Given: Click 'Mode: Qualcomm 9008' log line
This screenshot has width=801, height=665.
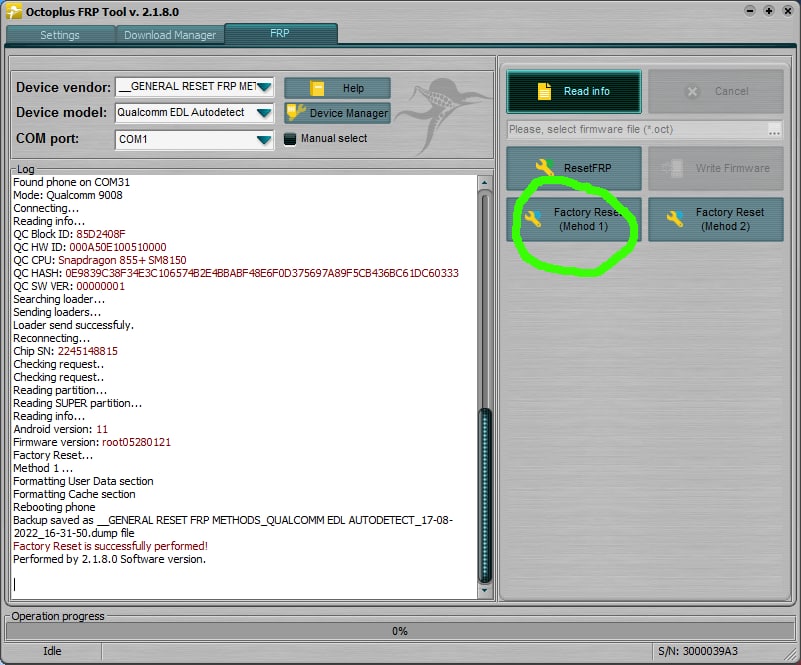Looking at the screenshot, I should pyautogui.click(x=68, y=195).
